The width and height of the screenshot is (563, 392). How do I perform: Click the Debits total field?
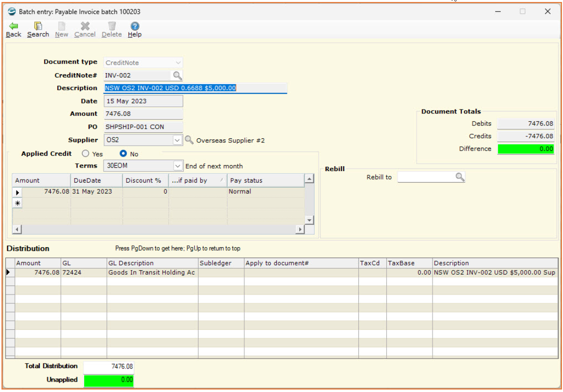pos(526,124)
